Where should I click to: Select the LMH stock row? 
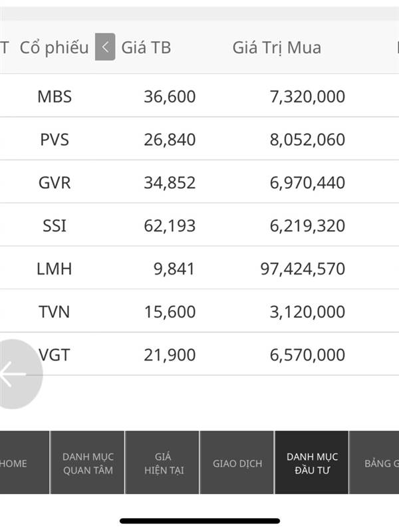coord(199,269)
